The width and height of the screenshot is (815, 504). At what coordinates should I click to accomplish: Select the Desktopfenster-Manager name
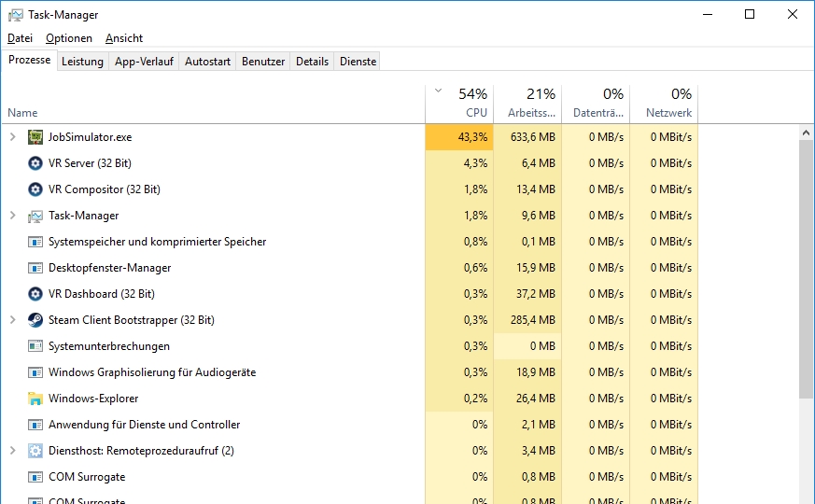click(109, 268)
